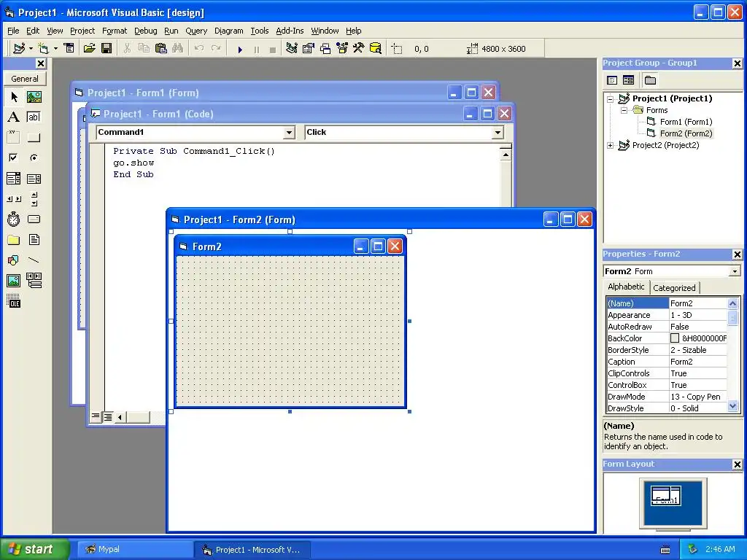Click the Properties Window toolbar icon
Image resolution: width=747 pixels, height=560 pixels.
point(309,49)
